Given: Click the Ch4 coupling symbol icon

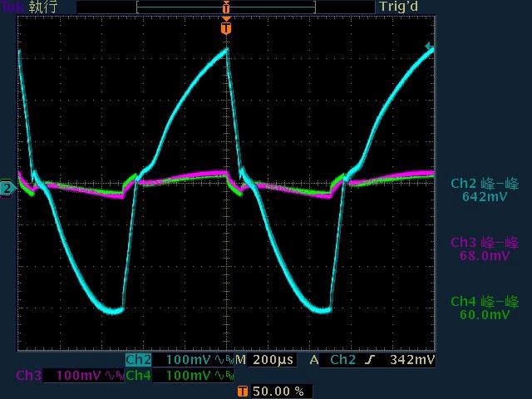Looking at the screenshot, I should 221,376.
